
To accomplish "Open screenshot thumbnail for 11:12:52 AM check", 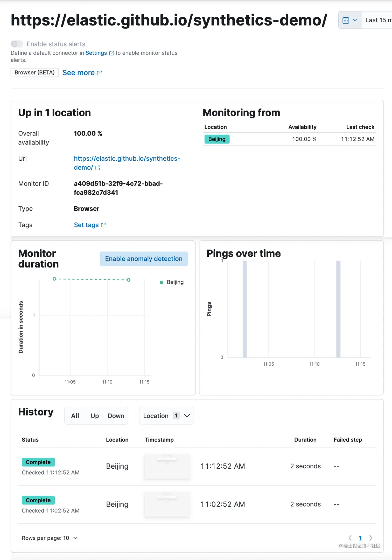I will click(x=167, y=466).
